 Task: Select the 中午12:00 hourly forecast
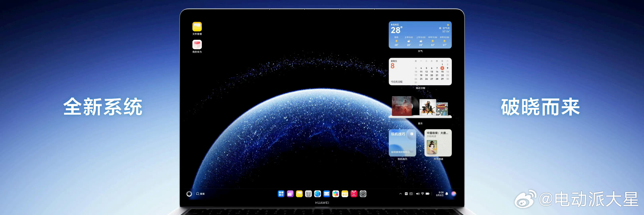click(444, 41)
